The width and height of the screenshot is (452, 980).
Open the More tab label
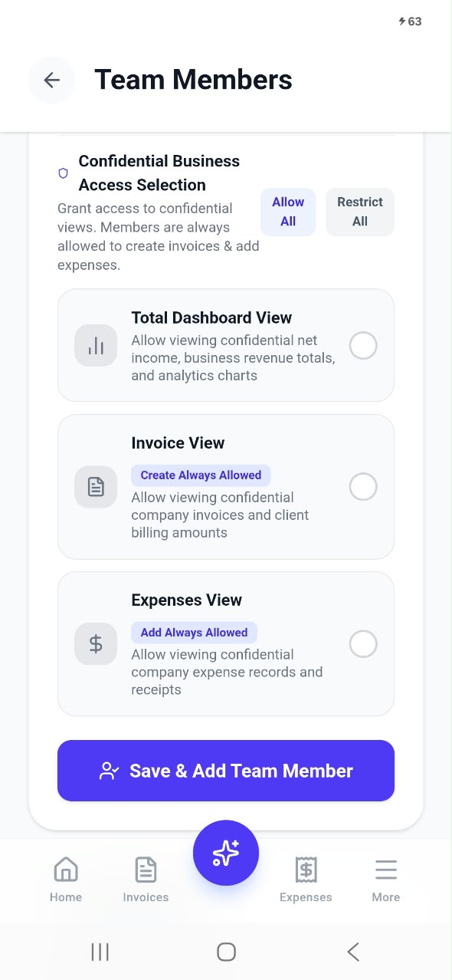(x=386, y=897)
